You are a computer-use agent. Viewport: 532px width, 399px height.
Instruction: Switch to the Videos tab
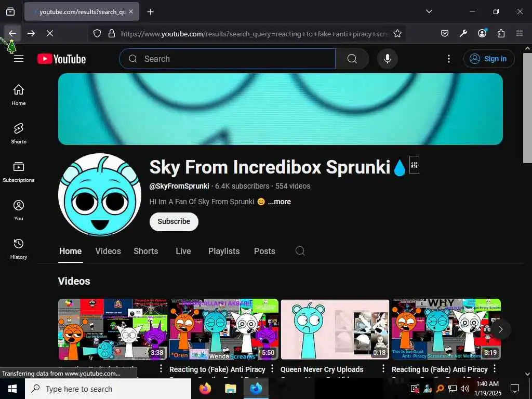[x=108, y=251]
